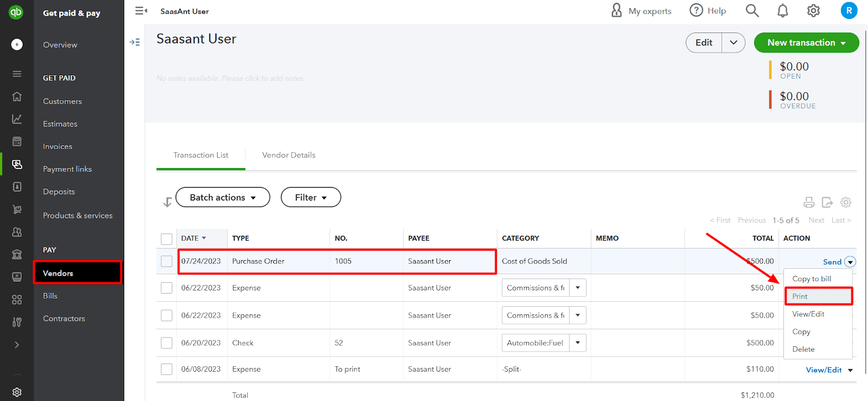Select the Transaction List tab

201,155
